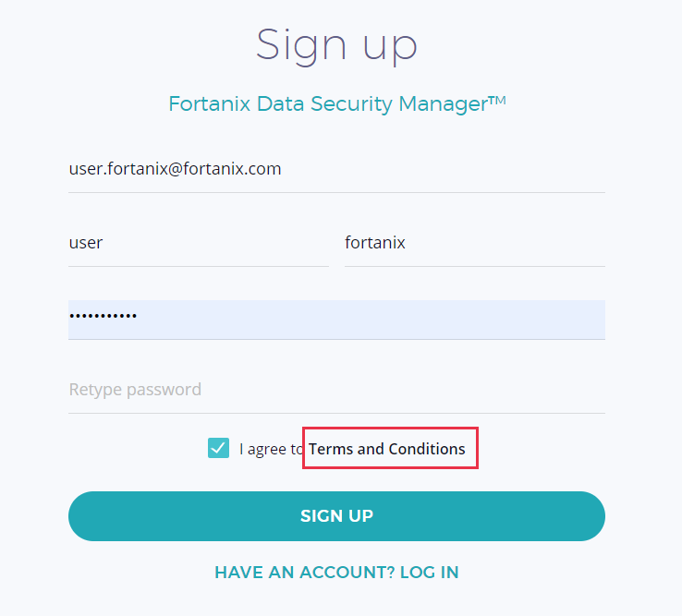This screenshot has height=616, width=682.
Task: Click the white checkmark icon in checkbox
Action: (218, 449)
